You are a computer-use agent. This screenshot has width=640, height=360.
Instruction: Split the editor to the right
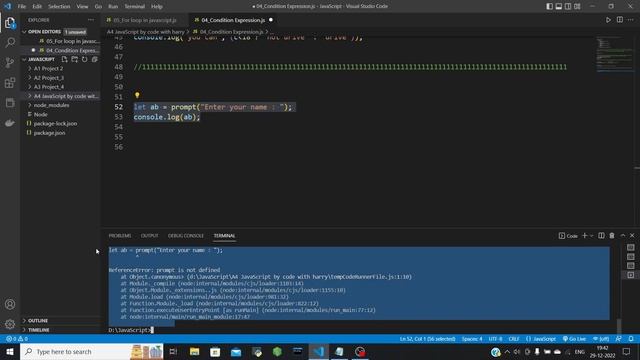(620, 20)
